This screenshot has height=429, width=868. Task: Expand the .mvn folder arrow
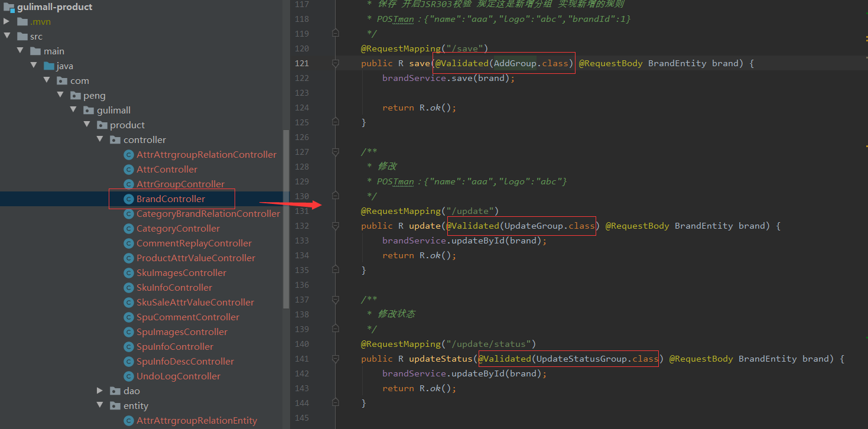6,22
